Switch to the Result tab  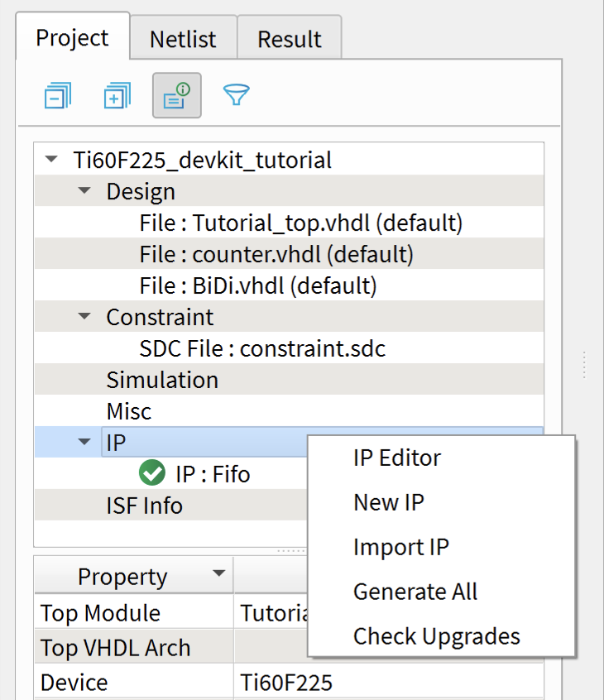[x=289, y=39]
